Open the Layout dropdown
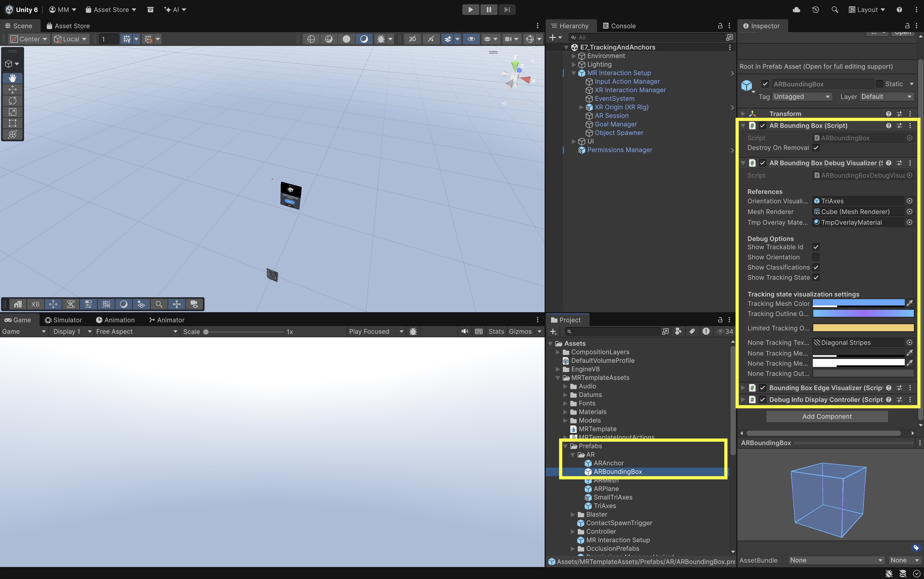Screen dimensions: 924x579 (867, 10)
